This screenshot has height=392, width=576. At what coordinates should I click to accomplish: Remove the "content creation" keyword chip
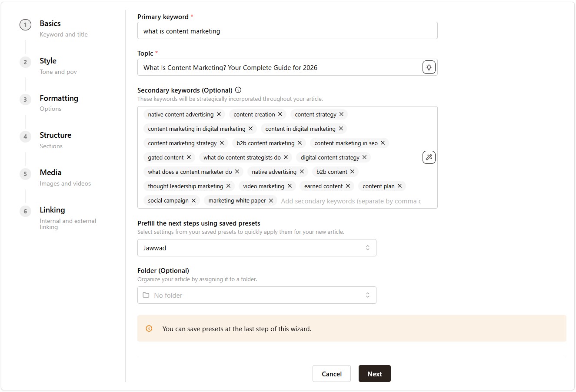coord(281,114)
